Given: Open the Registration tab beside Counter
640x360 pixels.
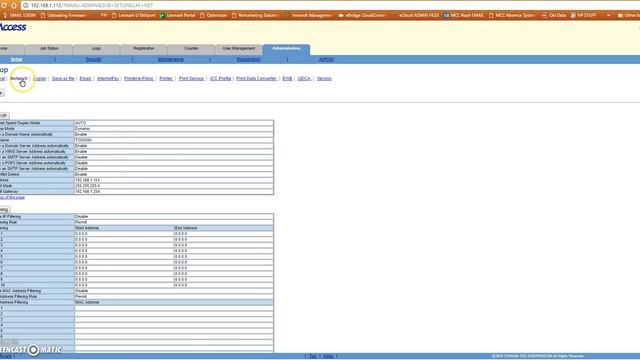Looking at the screenshot, I should pos(144,49).
